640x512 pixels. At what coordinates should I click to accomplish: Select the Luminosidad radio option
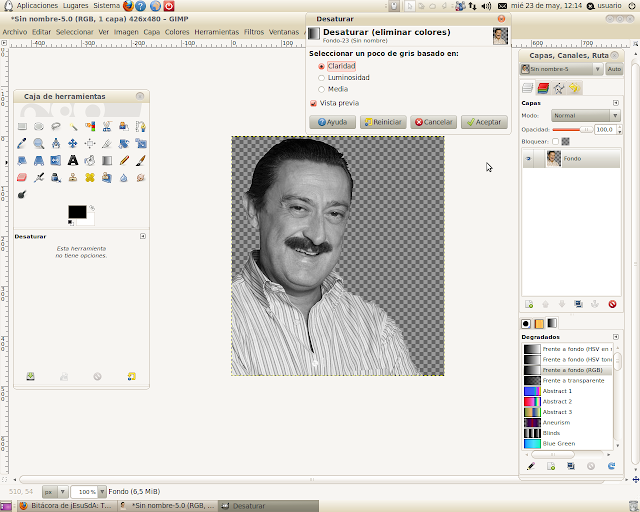coord(321,77)
